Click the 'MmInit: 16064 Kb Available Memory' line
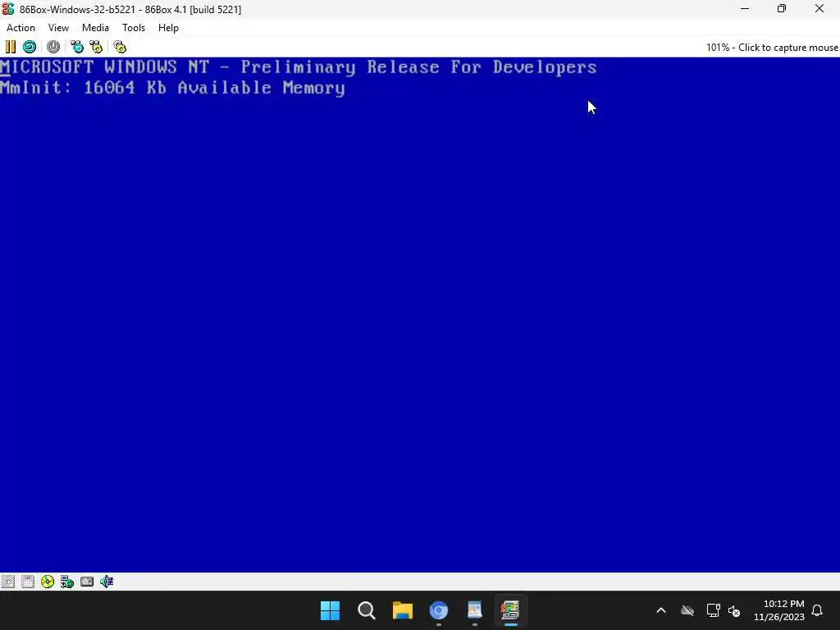840x630 pixels. pos(172,88)
